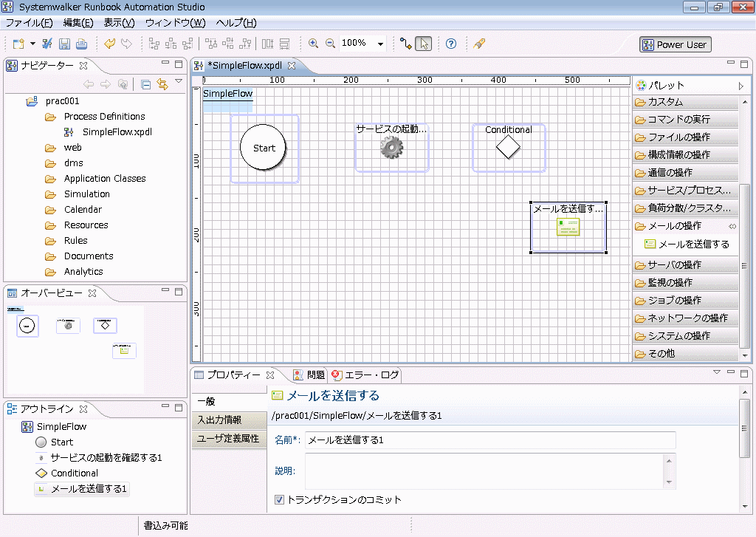Open the properties view menu triangle
The image size is (756, 537).
[716, 372]
